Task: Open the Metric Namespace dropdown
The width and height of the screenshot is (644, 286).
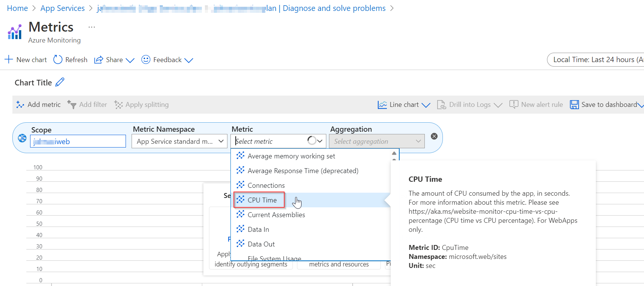Action: [x=179, y=141]
